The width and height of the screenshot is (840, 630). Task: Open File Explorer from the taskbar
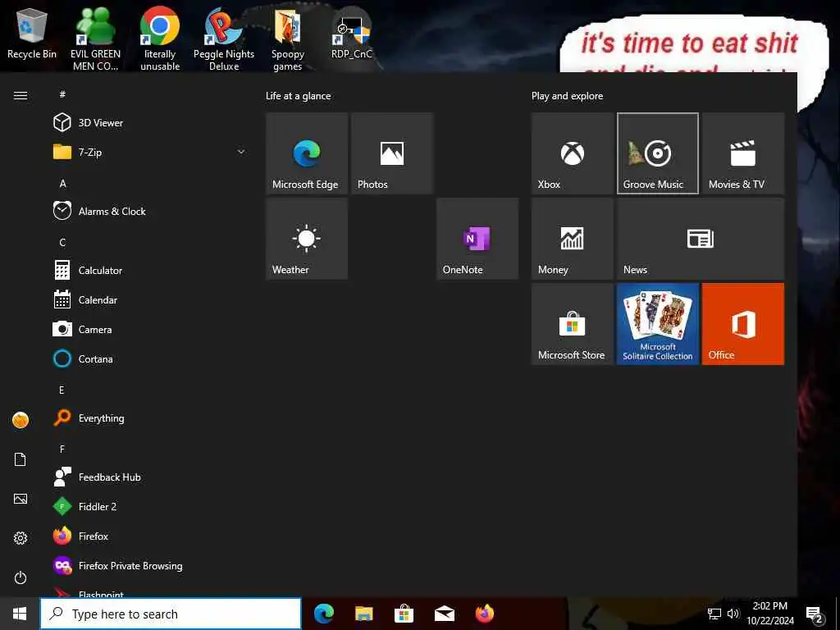tap(363, 614)
